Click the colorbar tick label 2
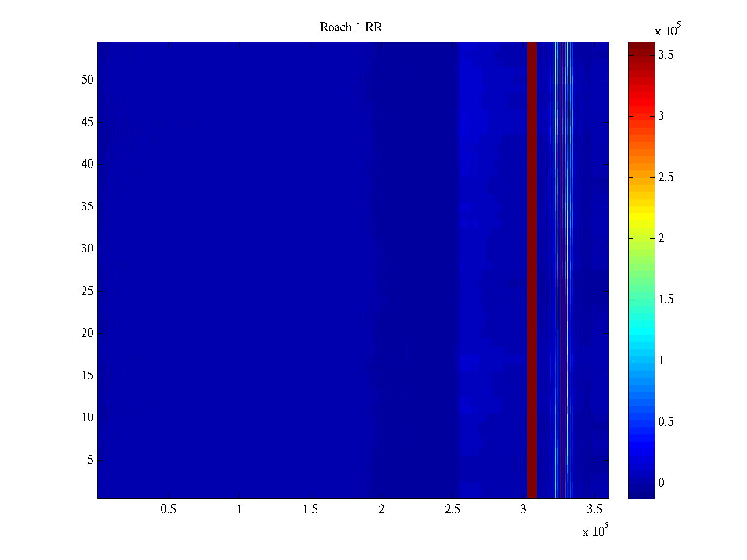The height and width of the screenshot is (560, 747). (661, 238)
